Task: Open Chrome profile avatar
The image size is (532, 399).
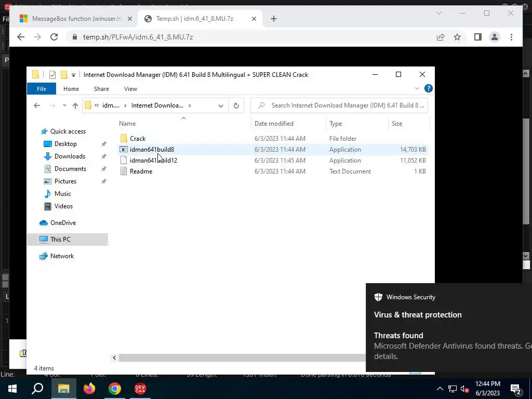Action: 495,37
